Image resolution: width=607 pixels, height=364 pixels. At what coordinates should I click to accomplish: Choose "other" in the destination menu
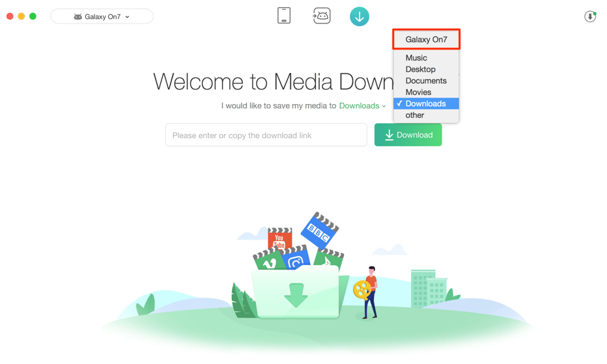pos(415,115)
